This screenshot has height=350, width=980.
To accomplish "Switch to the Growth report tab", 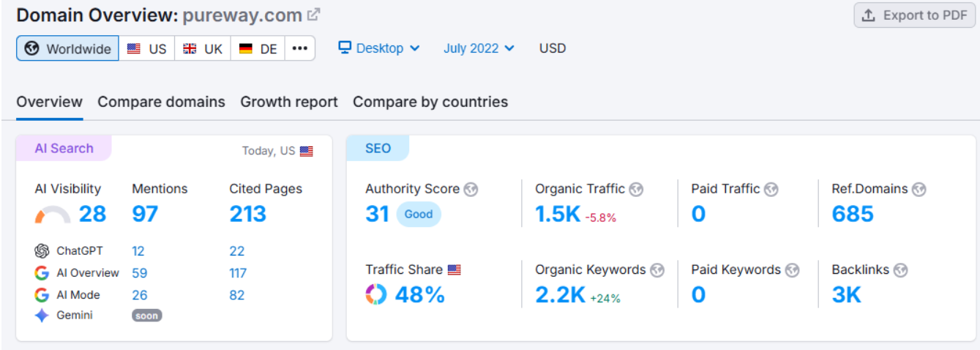I will click(x=289, y=102).
